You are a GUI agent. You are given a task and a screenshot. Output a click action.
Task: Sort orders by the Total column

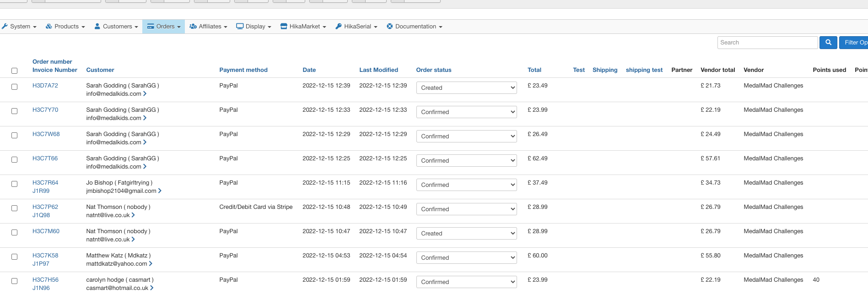534,70
